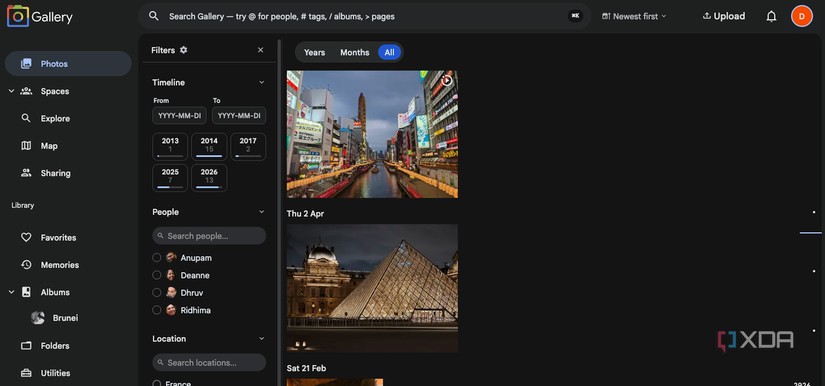Click the Memories clock icon
825x386 pixels.
pyautogui.click(x=26, y=265)
